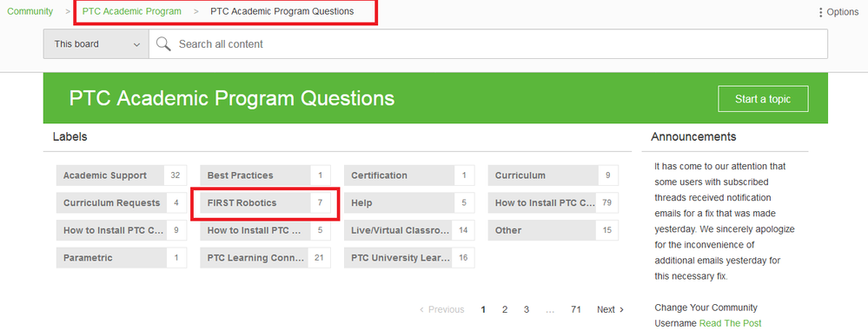Screen dimensions: 868x331
Task: Click the search magnifier icon
Action: (x=162, y=44)
